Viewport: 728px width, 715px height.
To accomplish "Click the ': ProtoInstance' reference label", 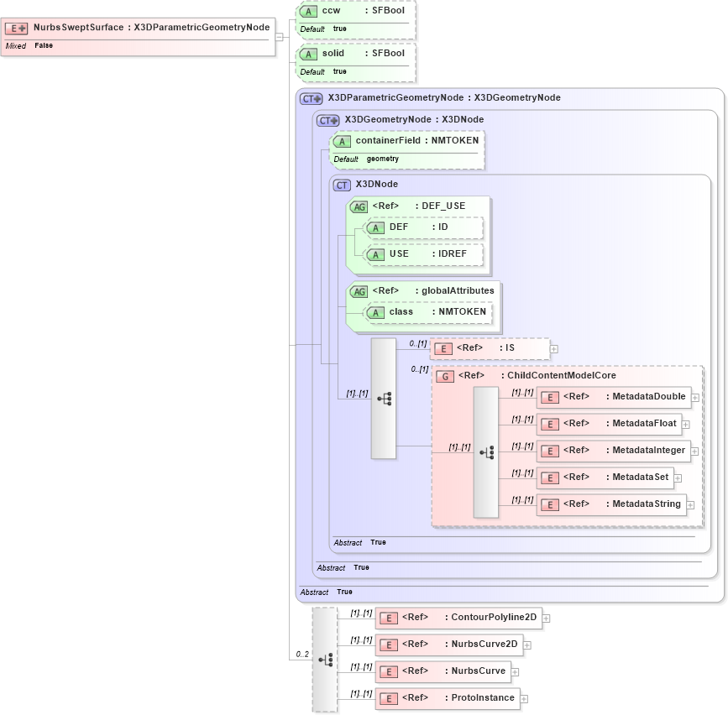I will pos(479,698).
